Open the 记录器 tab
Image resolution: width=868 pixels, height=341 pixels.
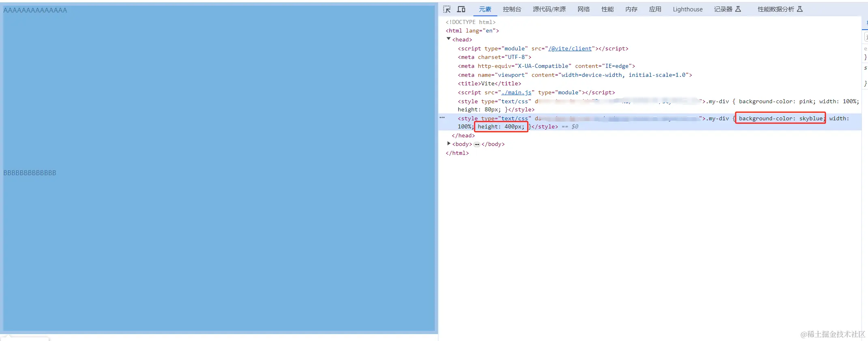coord(728,9)
